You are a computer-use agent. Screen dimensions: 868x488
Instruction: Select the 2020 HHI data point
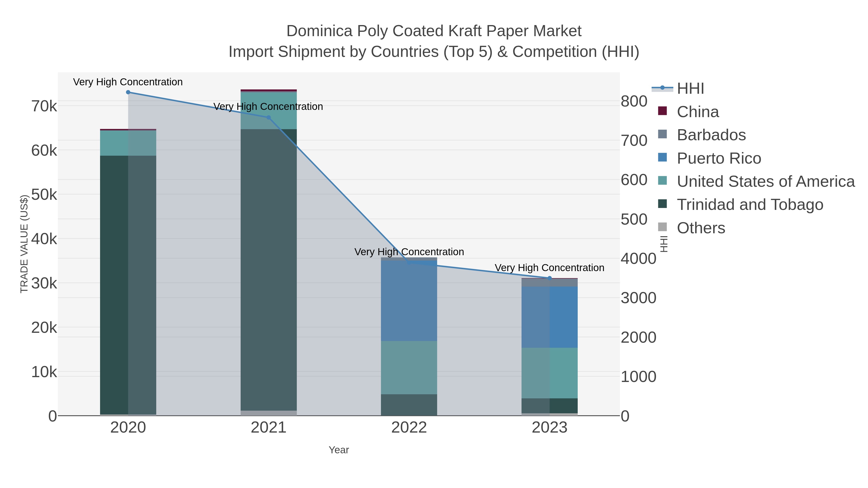pyautogui.click(x=128, y=92)
